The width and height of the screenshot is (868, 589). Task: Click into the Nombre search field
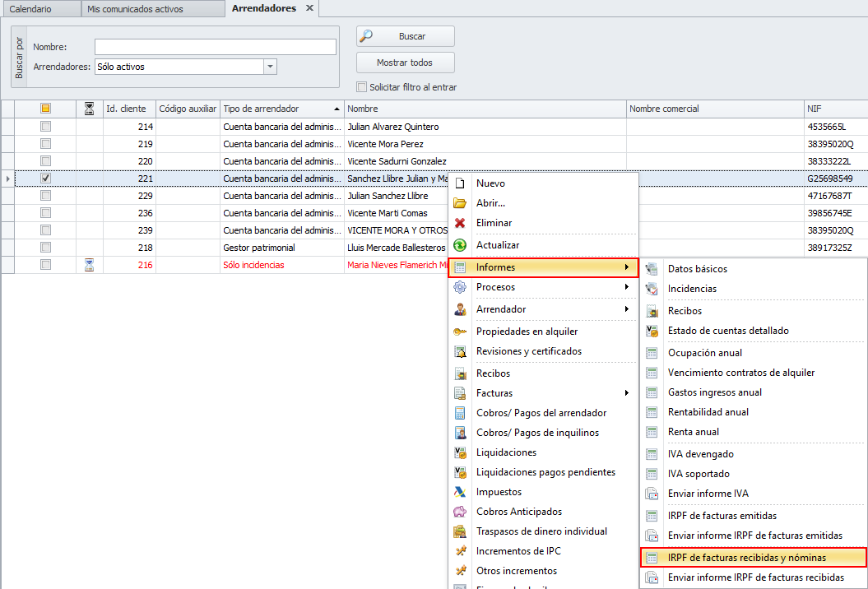[x=215, y=47]
